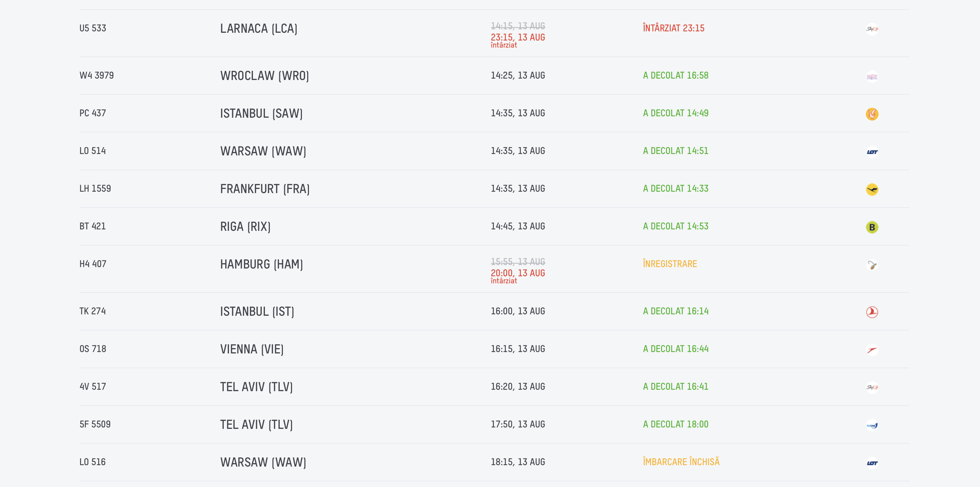
Task: Click delayed time 20:00, 13 AUG
Action: pos(518,273)
